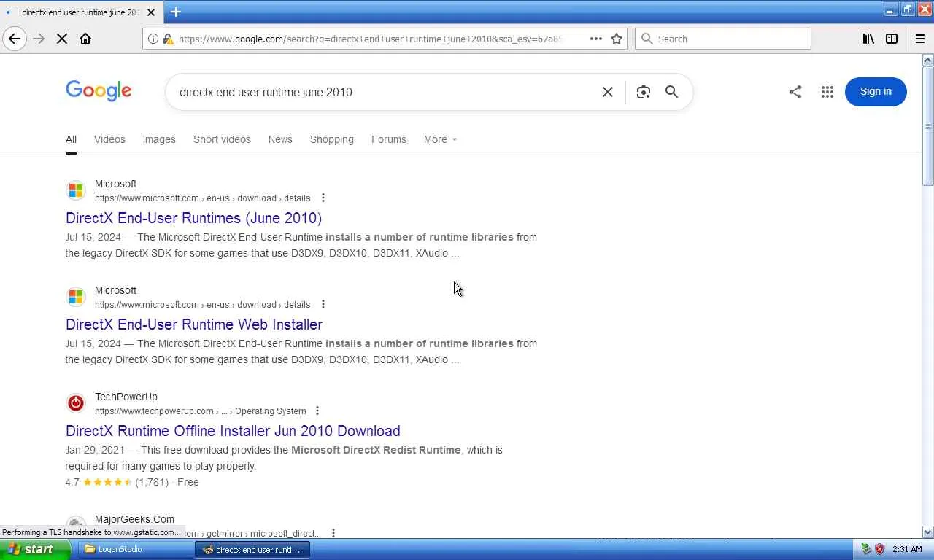Expand the More search filters dropdown
Image resolution: width=934 pixels, height=560 pixels.
[x=440, y=139]
